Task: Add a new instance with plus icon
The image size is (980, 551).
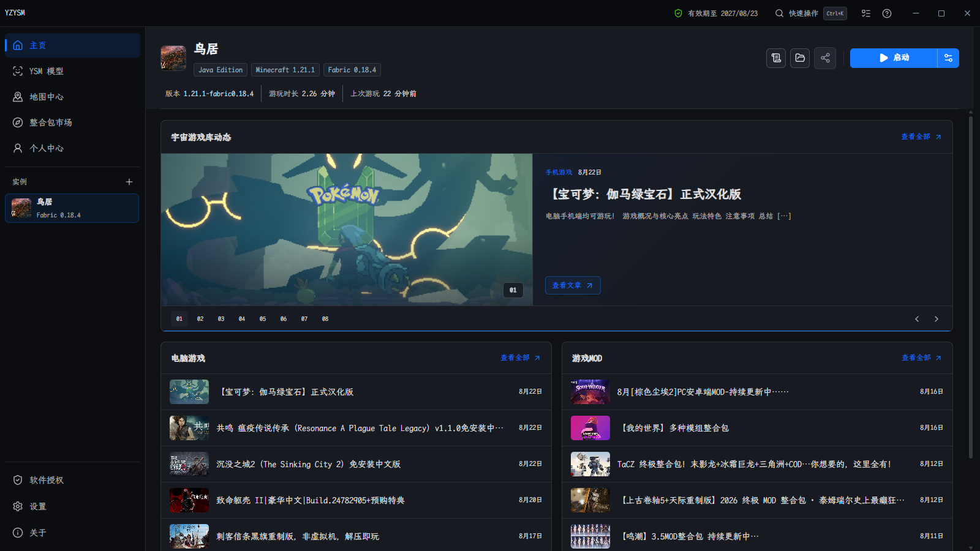Action: coord(129,182)
